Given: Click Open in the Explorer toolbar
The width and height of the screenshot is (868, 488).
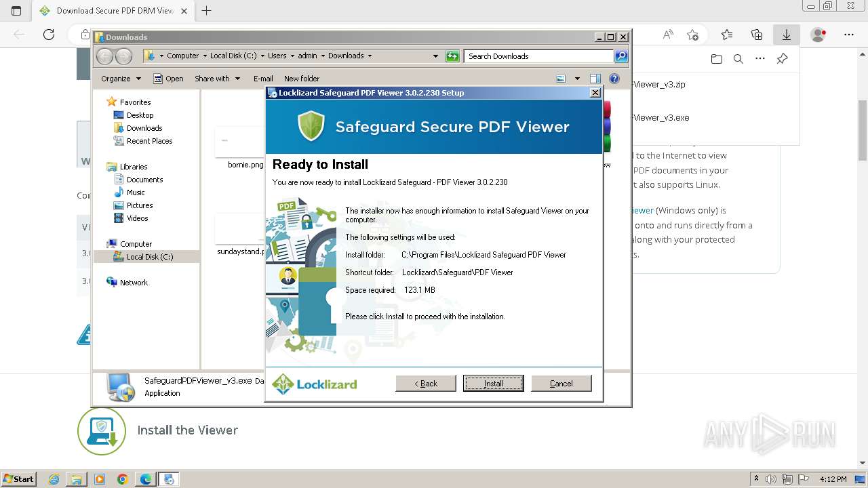Looking at the screenshot, I should tap(168, 79).
